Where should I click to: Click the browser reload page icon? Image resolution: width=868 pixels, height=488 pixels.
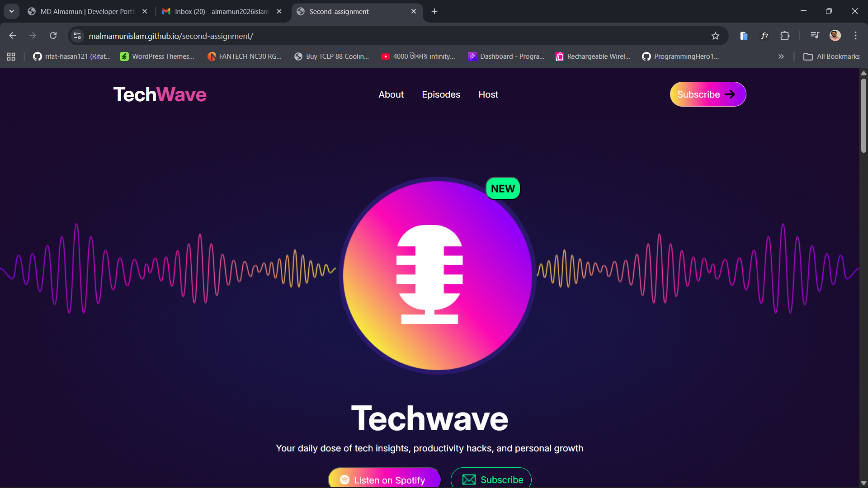pyautogui.click(x=53, y=36)
